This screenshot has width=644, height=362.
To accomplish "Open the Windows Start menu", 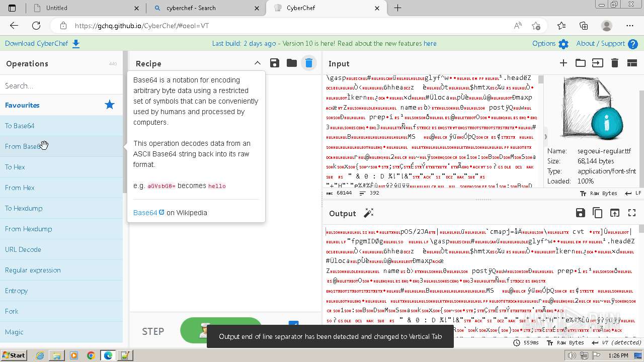I will click(x=14, y=355).
